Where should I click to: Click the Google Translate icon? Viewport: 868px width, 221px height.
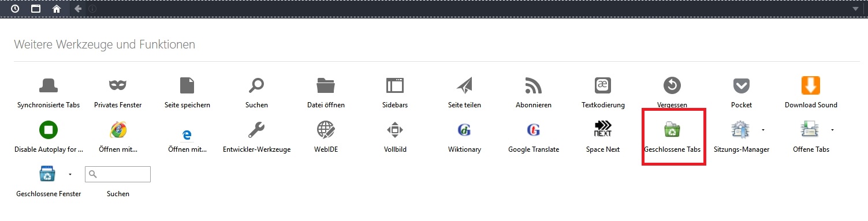click(534, 130)
